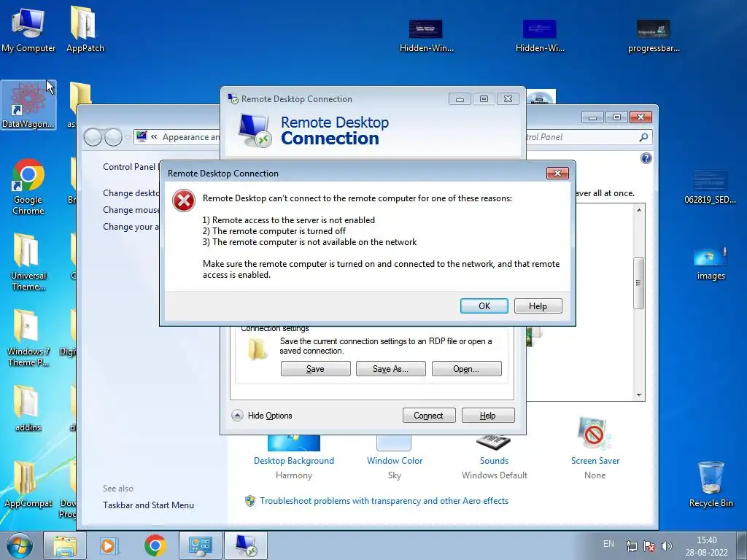Switch to Remote Desktop taskbar button
The height and width of the screenshot is (560, 747).
pos(246,545)
